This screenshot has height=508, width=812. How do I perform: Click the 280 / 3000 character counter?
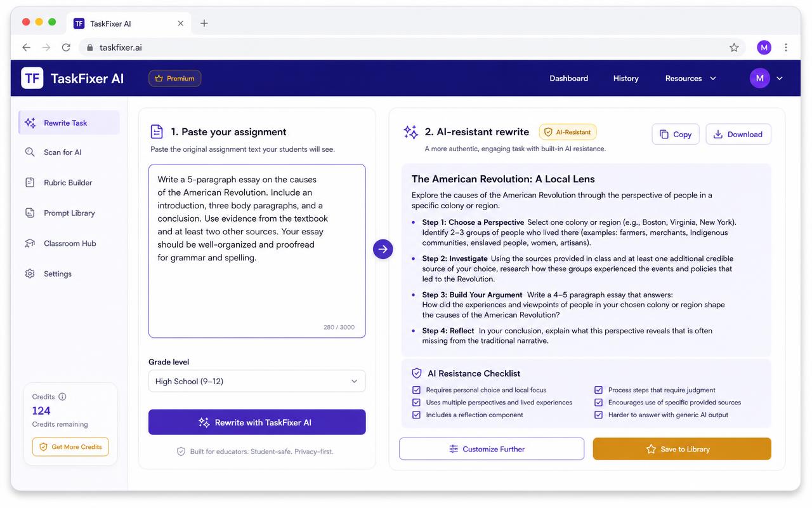(339, 327)
